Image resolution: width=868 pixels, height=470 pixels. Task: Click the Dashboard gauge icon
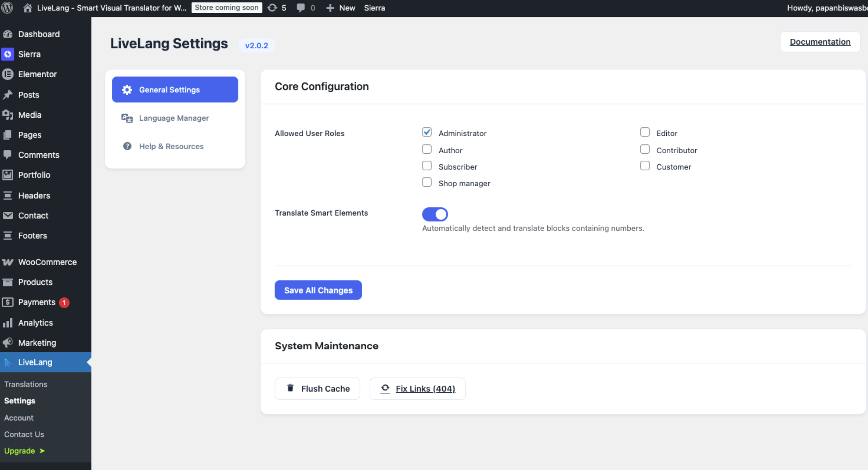point(8,34)
